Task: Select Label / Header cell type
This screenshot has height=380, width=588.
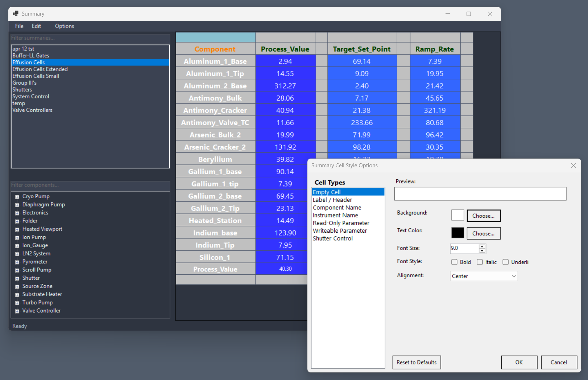Action: (x=348, y=200)
